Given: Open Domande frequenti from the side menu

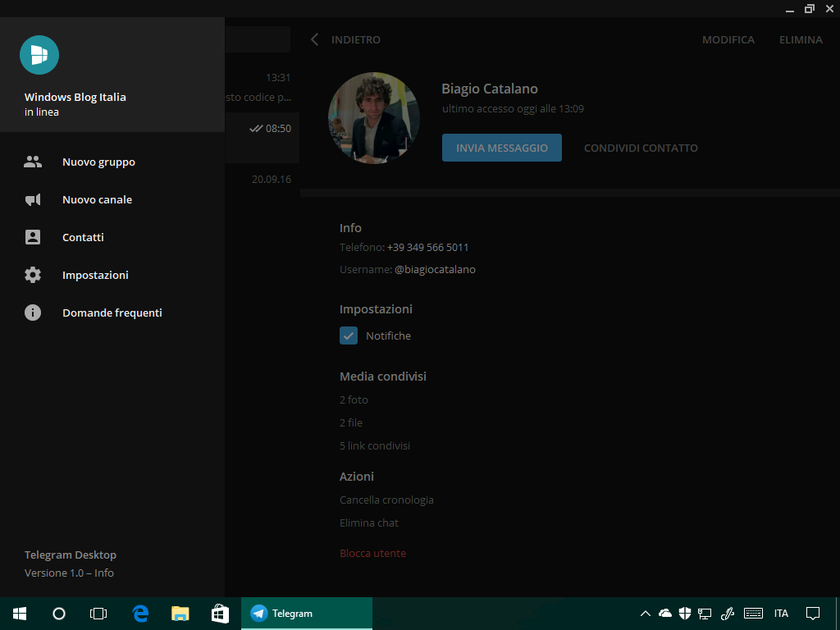Looking at the screenshot, I should [x=112, y=313].
